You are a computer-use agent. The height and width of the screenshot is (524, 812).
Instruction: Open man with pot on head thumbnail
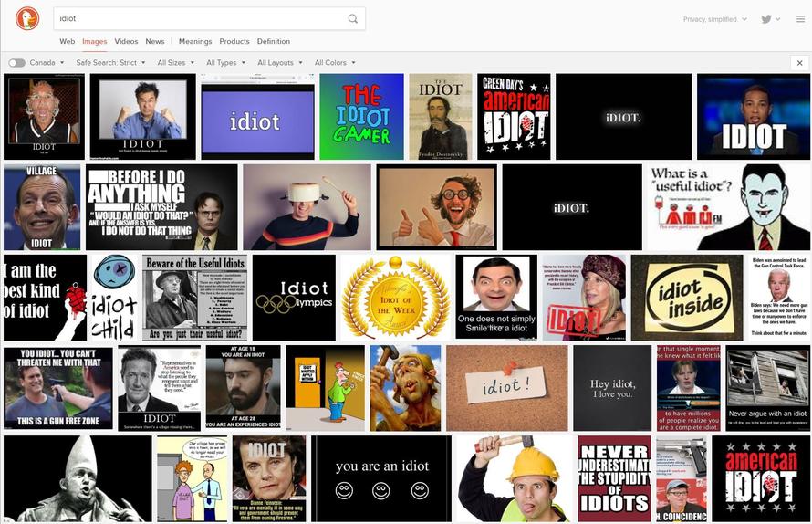pyautogui.click(x=307, y=207)
